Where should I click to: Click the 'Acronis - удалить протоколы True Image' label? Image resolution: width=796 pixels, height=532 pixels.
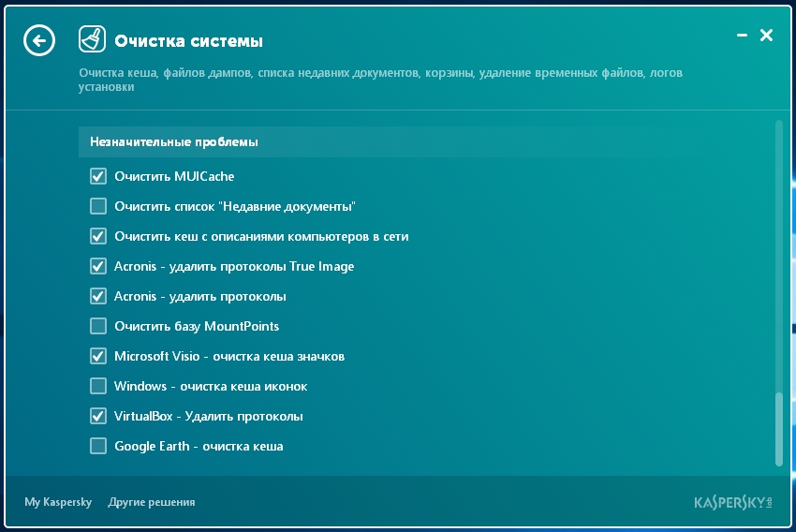click(x=234, y=266)
